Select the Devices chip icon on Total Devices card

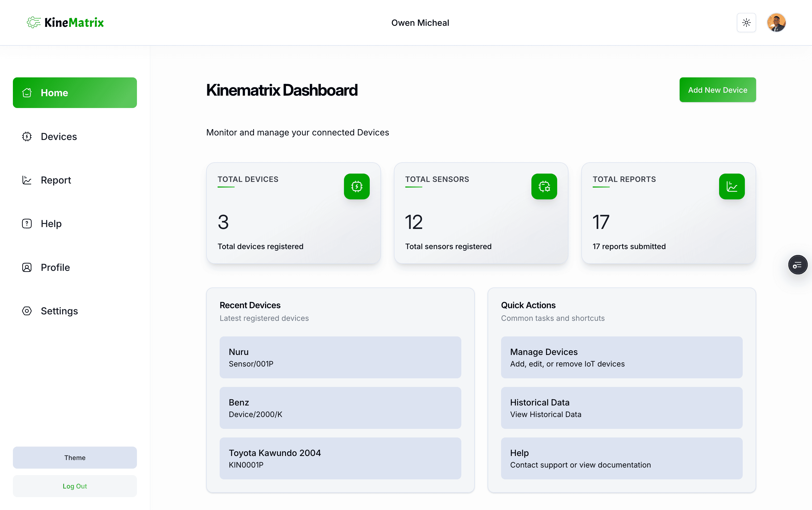point(357,186)
